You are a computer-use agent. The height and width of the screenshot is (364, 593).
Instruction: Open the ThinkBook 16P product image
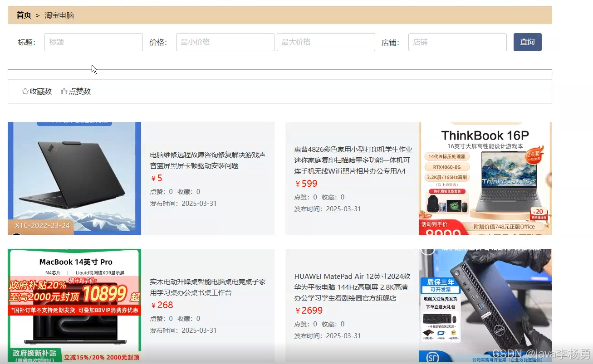(485, 179)
